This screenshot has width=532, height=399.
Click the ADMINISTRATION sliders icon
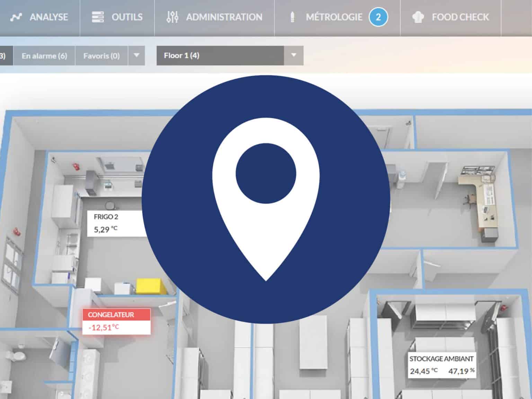pyautogui.click(x=172, y=17)
